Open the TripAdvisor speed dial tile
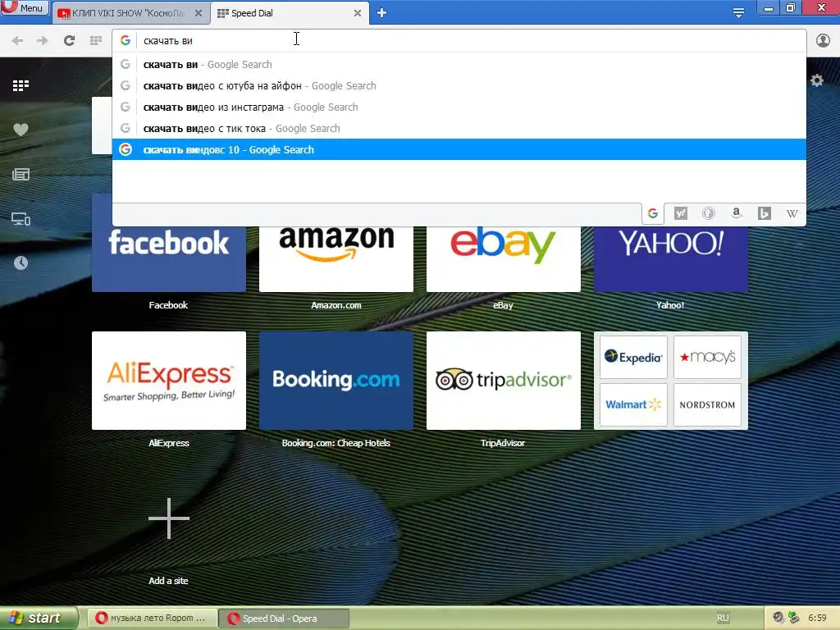The image size is (840, 630). [x=503, y=381]
